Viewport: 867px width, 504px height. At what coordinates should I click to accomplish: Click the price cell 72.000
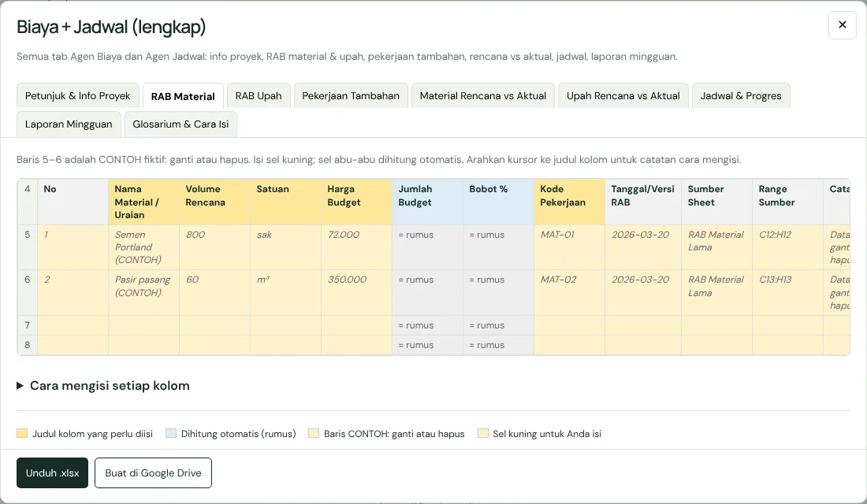356,247
